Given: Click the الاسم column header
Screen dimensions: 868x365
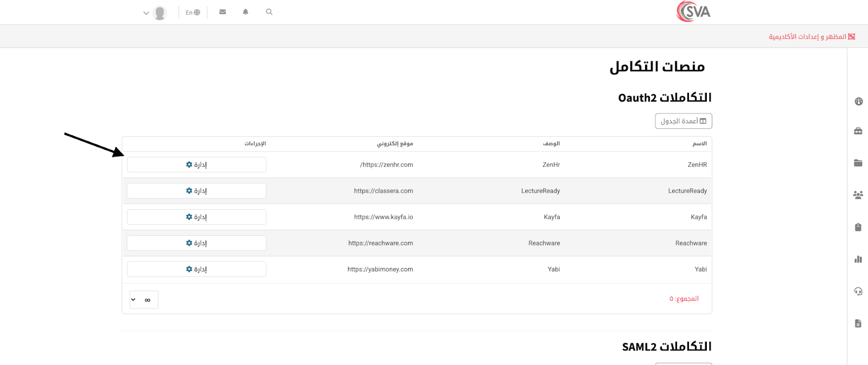Looking at the screenshot, I should [699, 143].
